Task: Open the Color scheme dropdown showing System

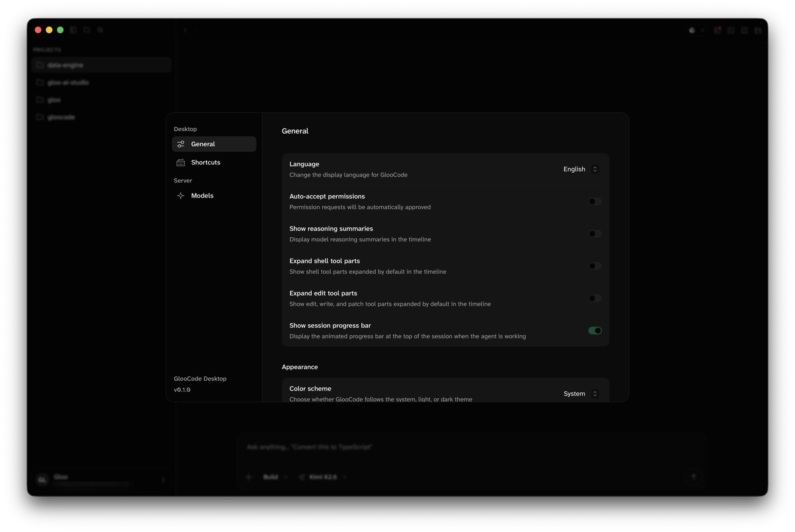Action: coord(580,394)
